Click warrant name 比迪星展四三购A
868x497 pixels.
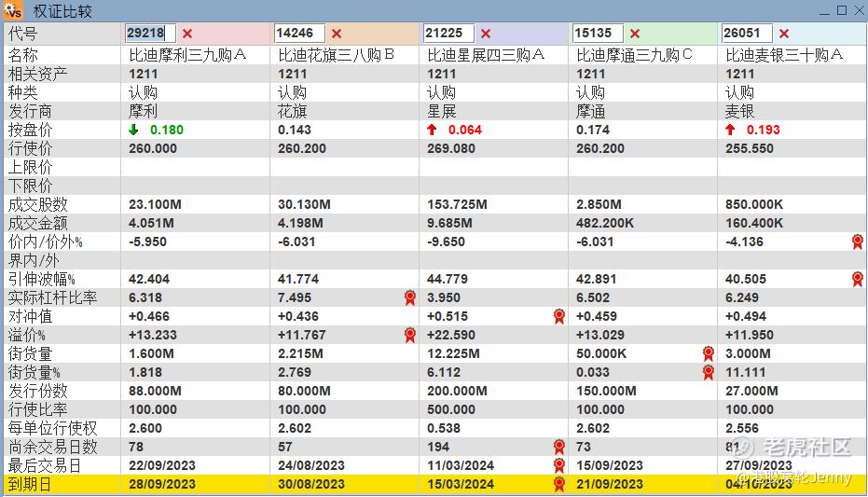pos(486,55)
